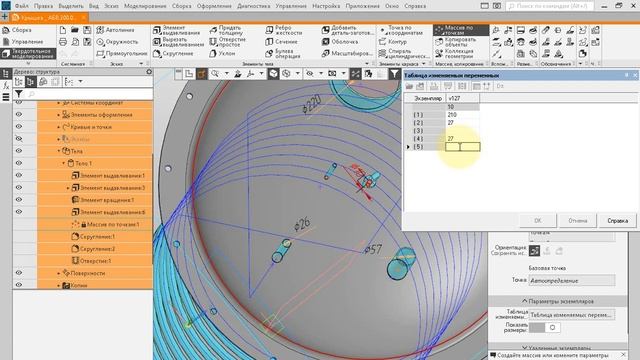The image size is (640, 360).
Task: Click the tree filter funnel icon
Action: [19, 94]
